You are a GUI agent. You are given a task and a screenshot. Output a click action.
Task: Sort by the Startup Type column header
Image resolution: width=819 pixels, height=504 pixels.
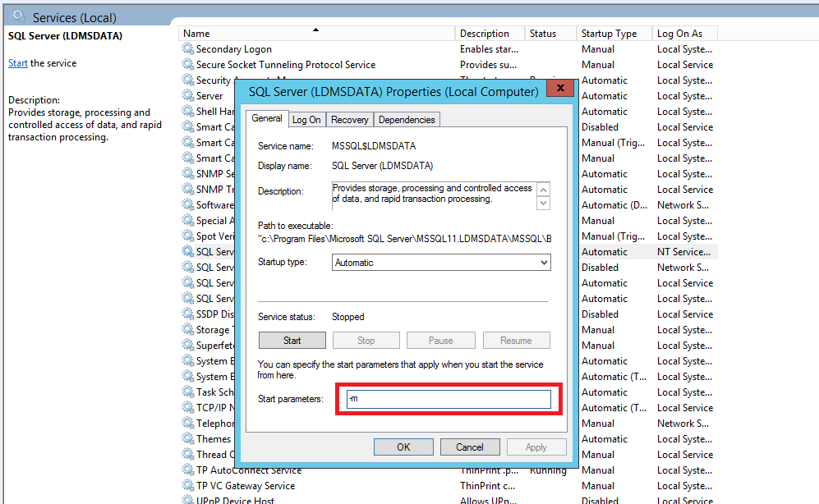pos(609,34)
